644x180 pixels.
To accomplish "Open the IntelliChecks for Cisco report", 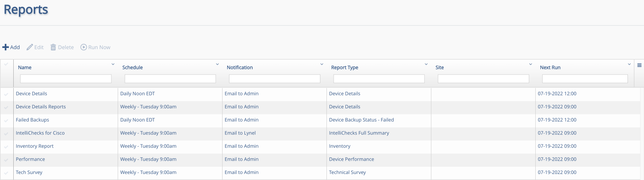I will coord(40,133).
